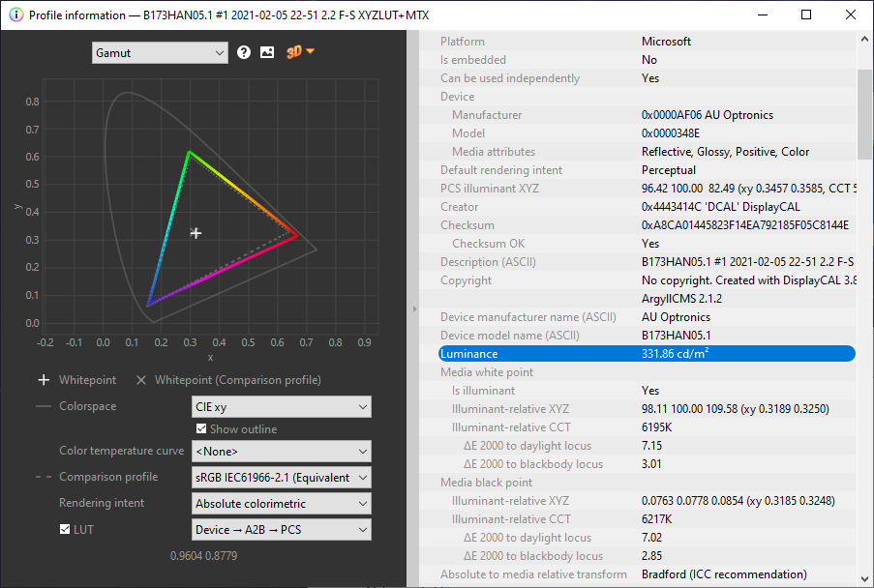Screen dimensions: 874x588
Task: Click the scroll down arrow of info list
Action: pos(864,578)
